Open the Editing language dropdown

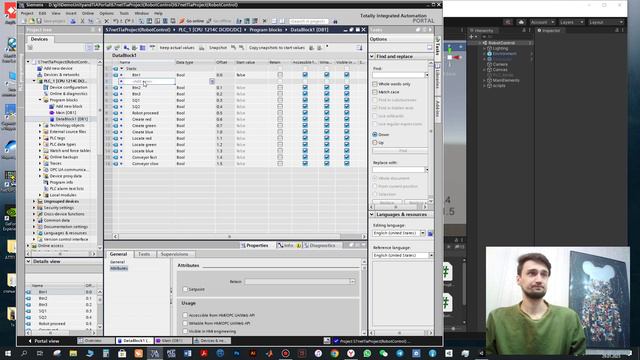(x=422, y=233)
